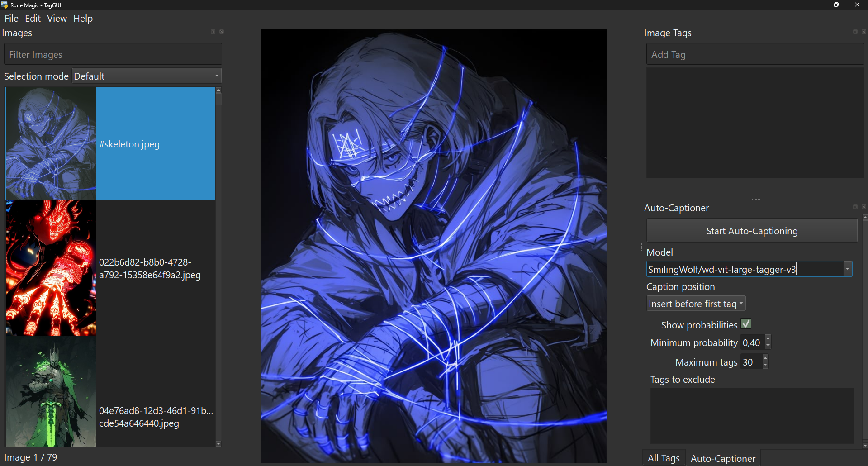Open the Caption position dropdown
Image resolution: width=868 pixels, height=466 pixels.
696,304
